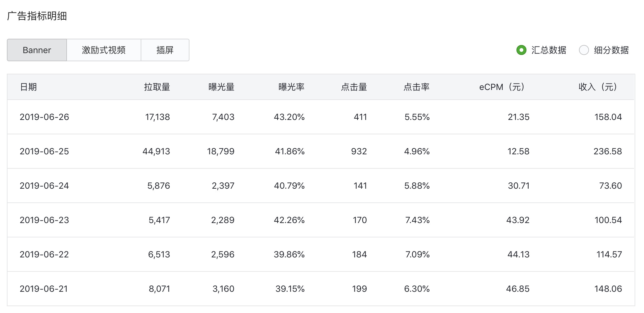The image size is (644, 313).
Task: Select the 2019-06-25 date row
Action: click(44, 151)
